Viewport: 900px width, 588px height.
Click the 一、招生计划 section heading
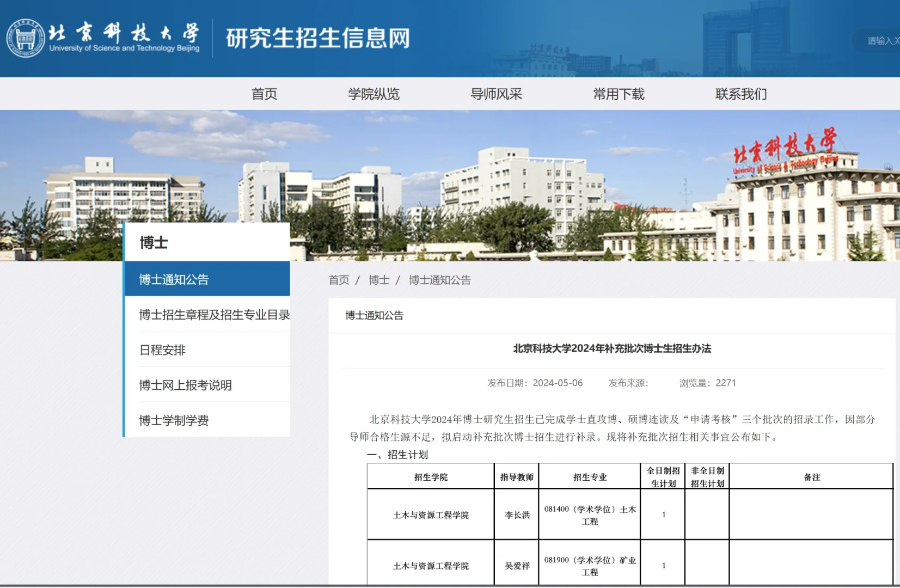pos(397,455)
